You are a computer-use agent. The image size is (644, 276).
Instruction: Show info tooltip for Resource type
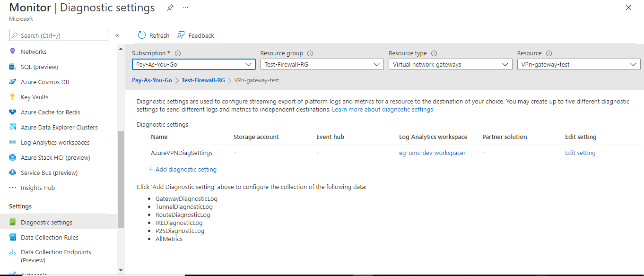point(434,53)
